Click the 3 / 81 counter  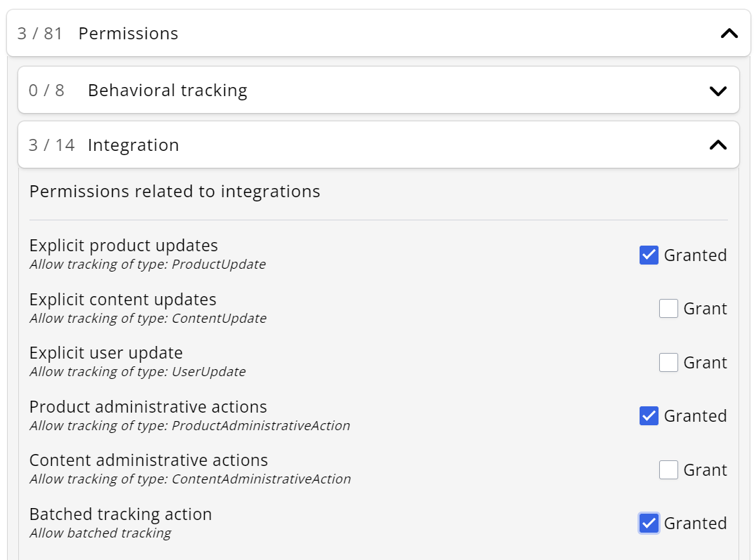[39, 33]
